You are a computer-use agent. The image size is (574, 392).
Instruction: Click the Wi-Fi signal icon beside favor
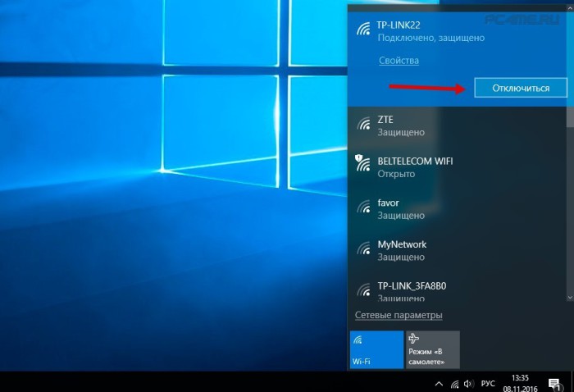(x=363, y=207)
